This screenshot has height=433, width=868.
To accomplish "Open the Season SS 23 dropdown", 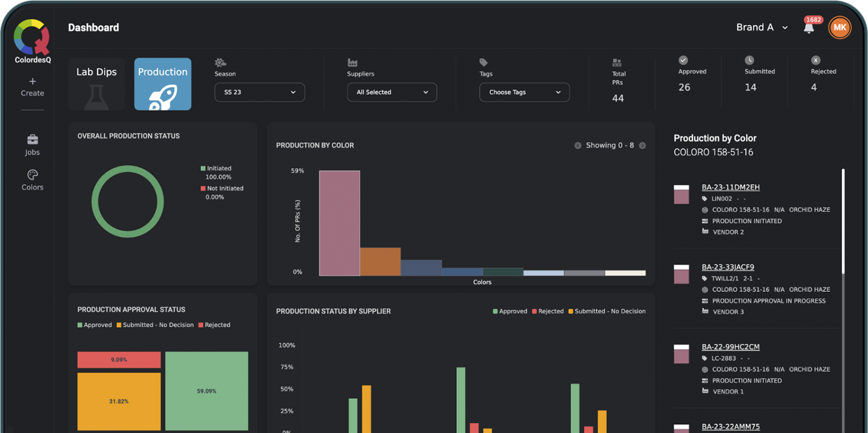I will 259,92.
